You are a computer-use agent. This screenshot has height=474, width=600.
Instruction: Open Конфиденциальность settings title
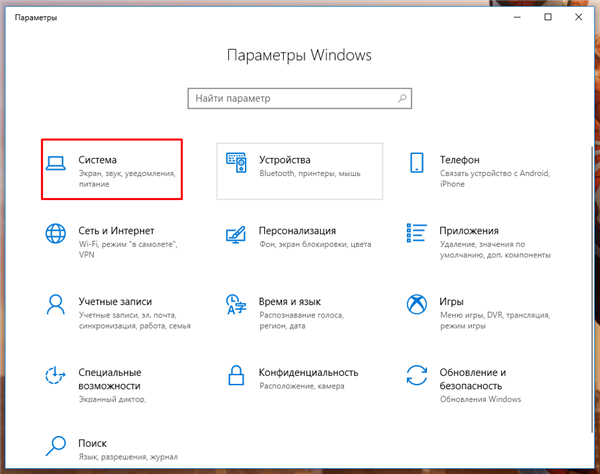(x=308, y=372)
